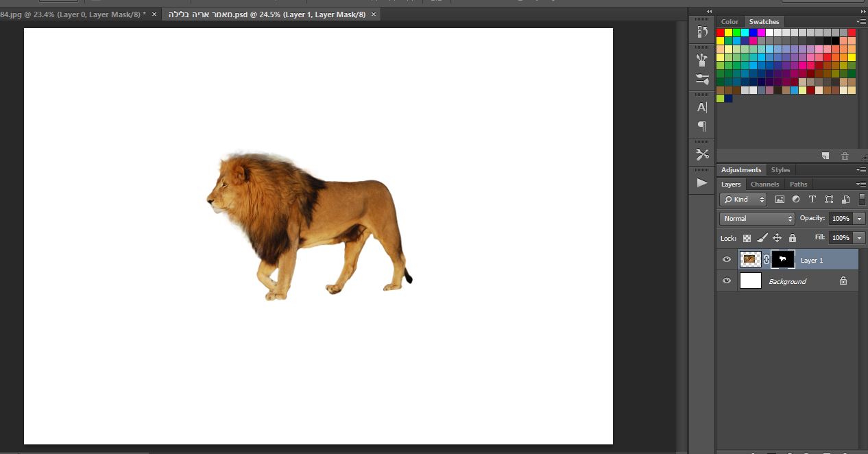Open the Paragraph panel icon
Screen dimensions: 868x454
point(702,126)
